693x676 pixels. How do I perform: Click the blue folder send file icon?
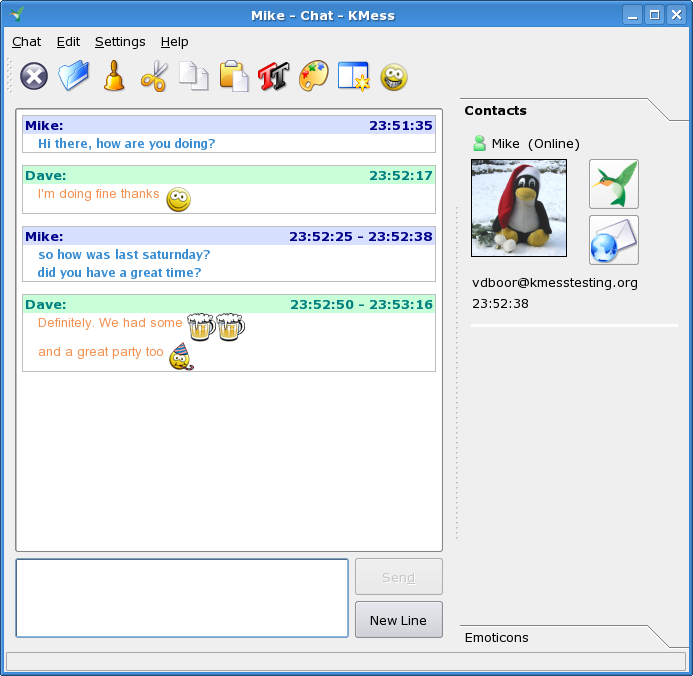(74, 76)
